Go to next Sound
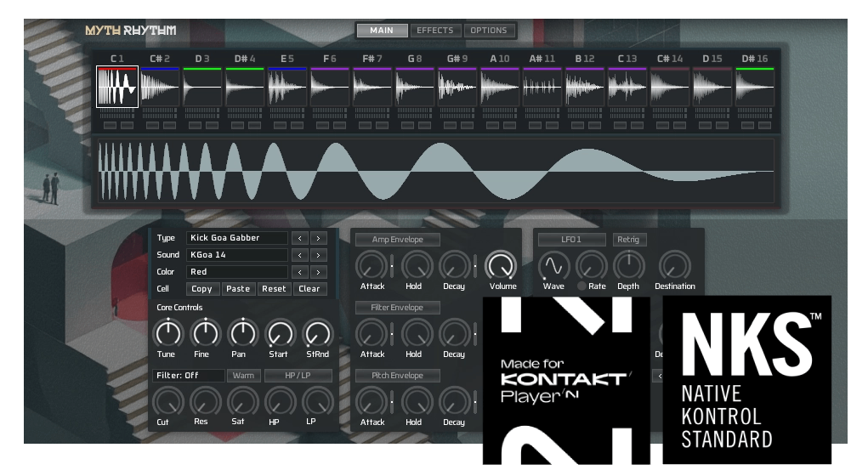This screenshot has height=476, width=868. tap(318, 255)
